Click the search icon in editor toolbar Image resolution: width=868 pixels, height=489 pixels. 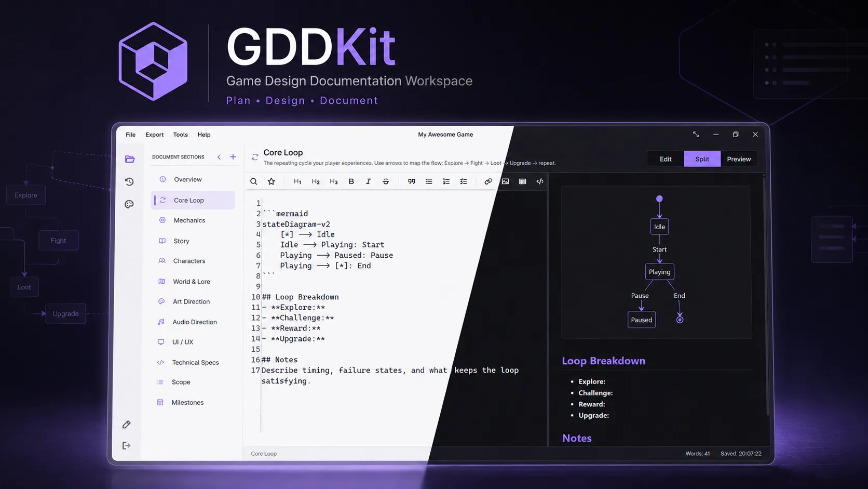(x=254, y=181)
